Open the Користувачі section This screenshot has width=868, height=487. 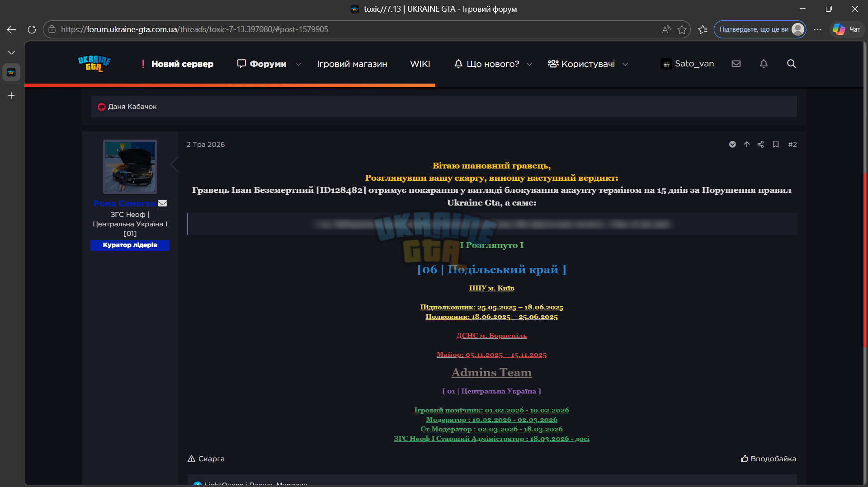click(581, 64)
